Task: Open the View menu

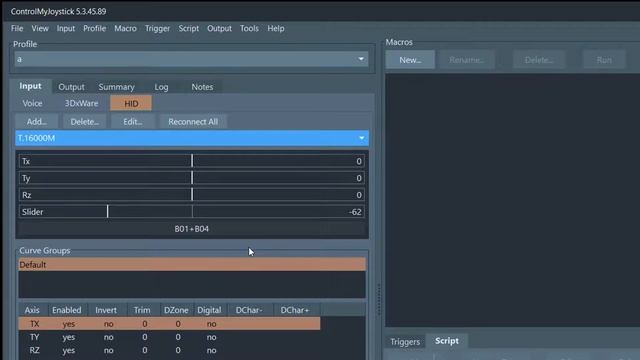Action: coord(40,28)
